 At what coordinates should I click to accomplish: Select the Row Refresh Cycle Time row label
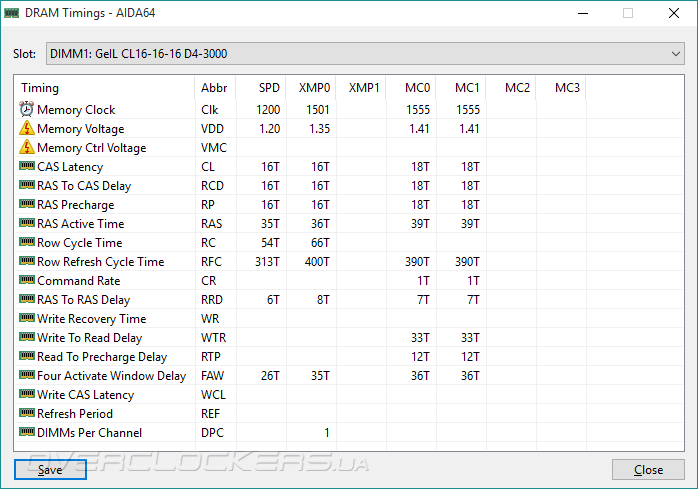click(x=101, y=262)
